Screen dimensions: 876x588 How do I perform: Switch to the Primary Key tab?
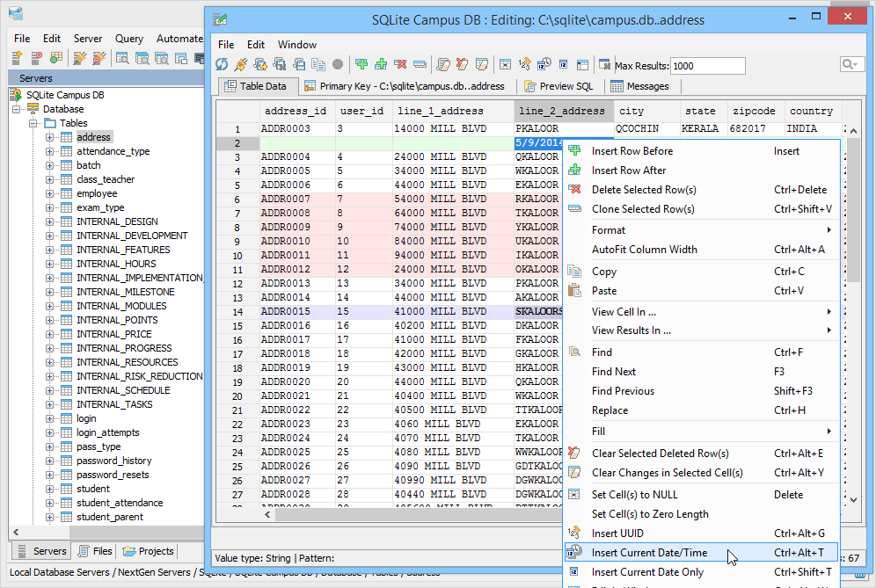[405, 86]
